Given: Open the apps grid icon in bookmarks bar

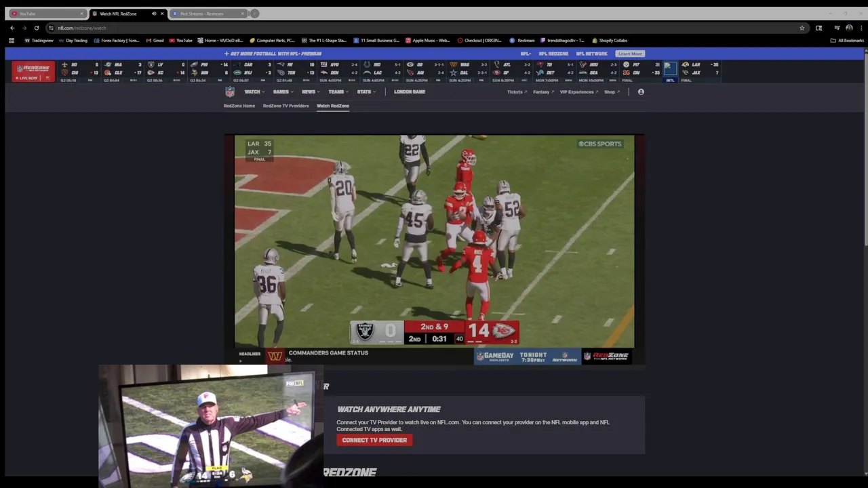Looking at the screenshot, I should tap(12, 40).
